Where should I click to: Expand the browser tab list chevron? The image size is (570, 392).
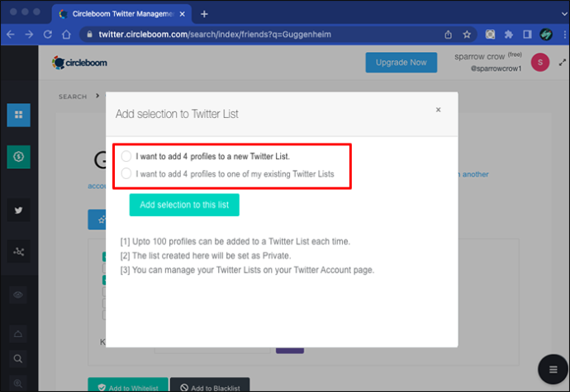[x=564, y=14]
